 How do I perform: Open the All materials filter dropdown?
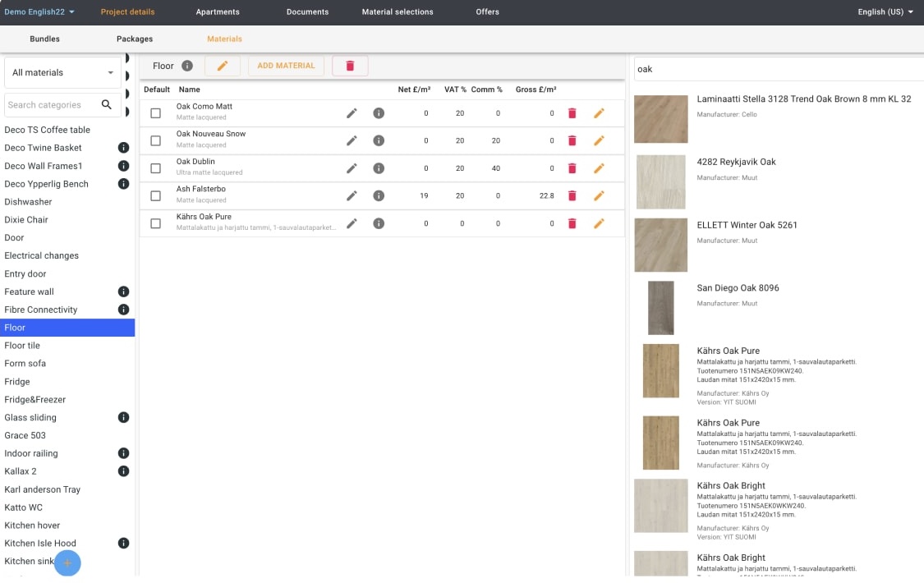click(62, 72)
